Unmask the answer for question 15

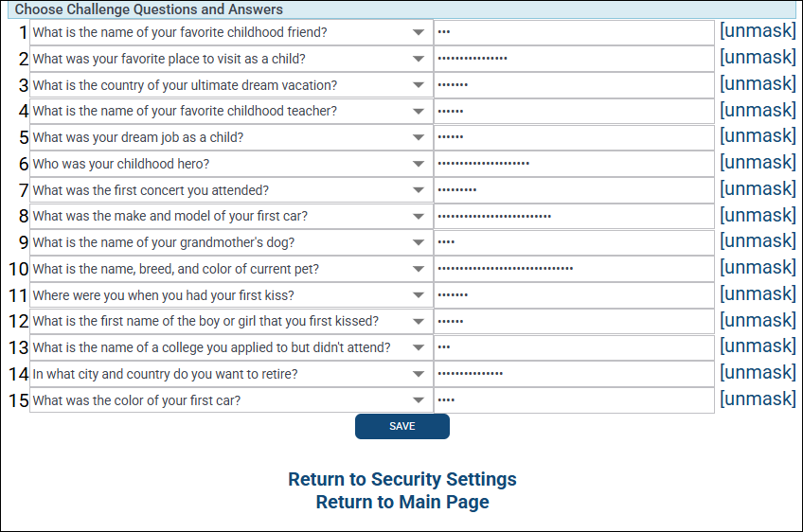coord(758,399)
